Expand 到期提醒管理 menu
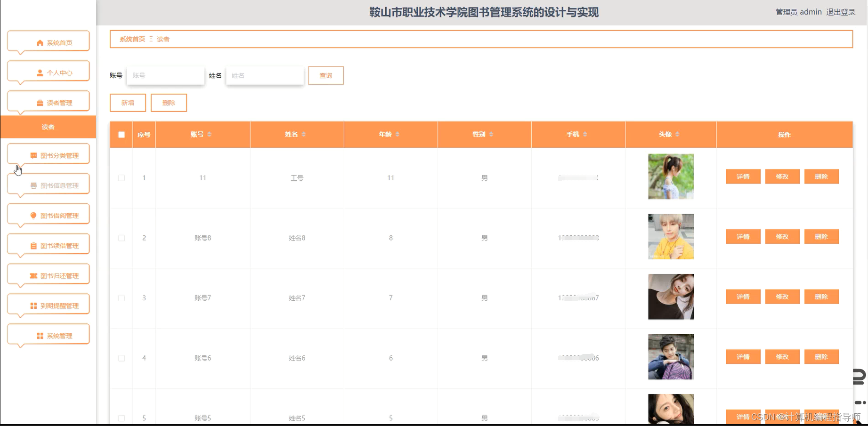This screenshot has height=426, width=868. (49, 305)
